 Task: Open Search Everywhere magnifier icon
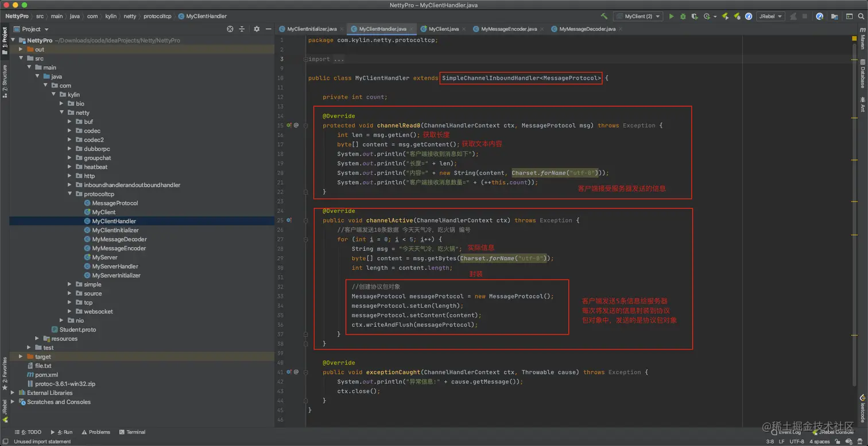861,17
